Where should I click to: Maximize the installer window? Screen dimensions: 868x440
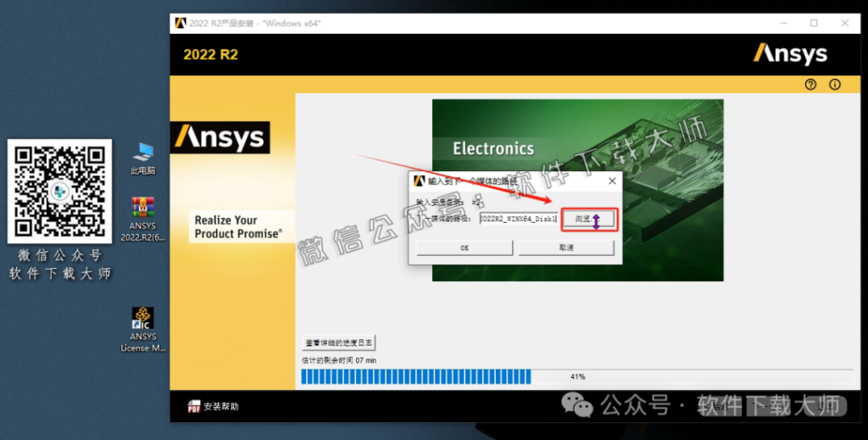pyautogui.click(x=814, y=23)
